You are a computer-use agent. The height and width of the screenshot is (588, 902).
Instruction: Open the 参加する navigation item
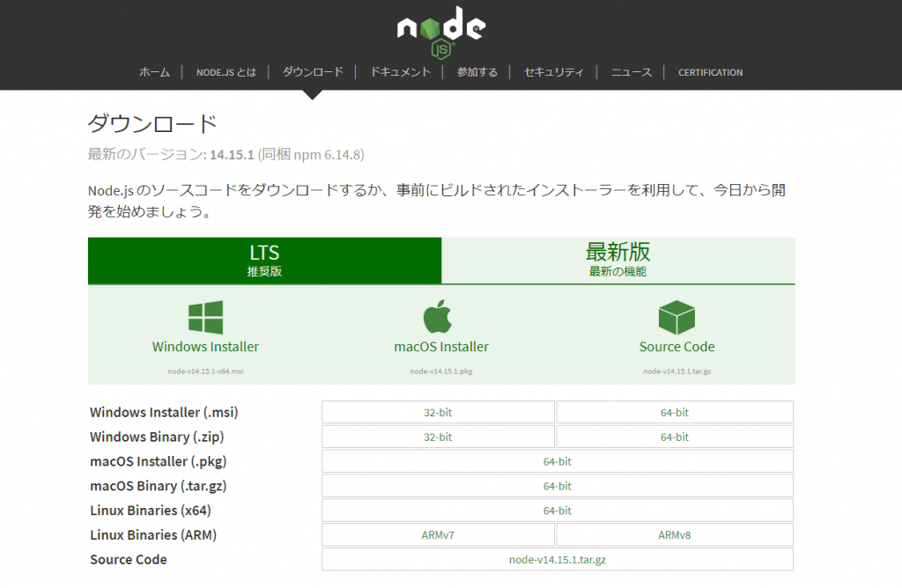pyautogui.click(x=477, y=72)
